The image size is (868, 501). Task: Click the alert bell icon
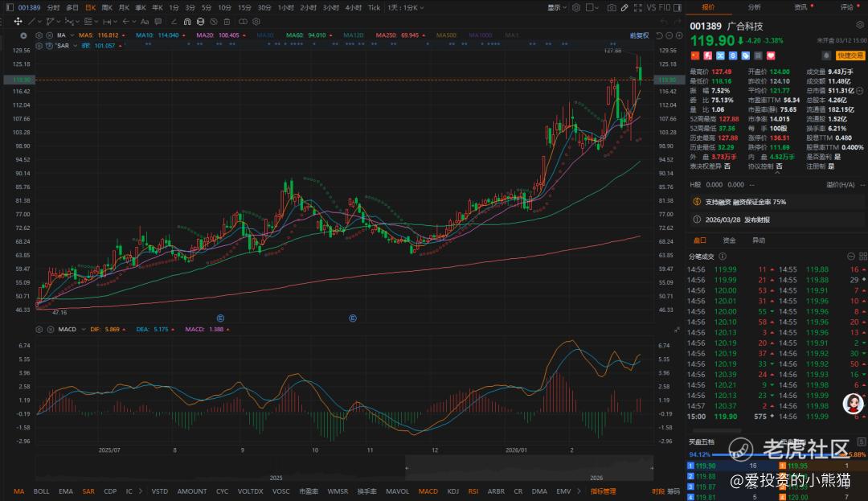(x=826, y=55)
